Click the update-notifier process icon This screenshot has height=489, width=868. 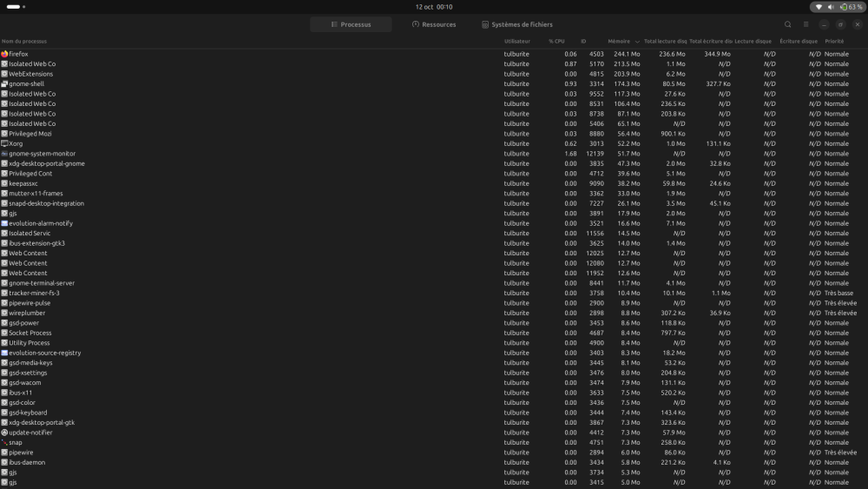(4, 433)
